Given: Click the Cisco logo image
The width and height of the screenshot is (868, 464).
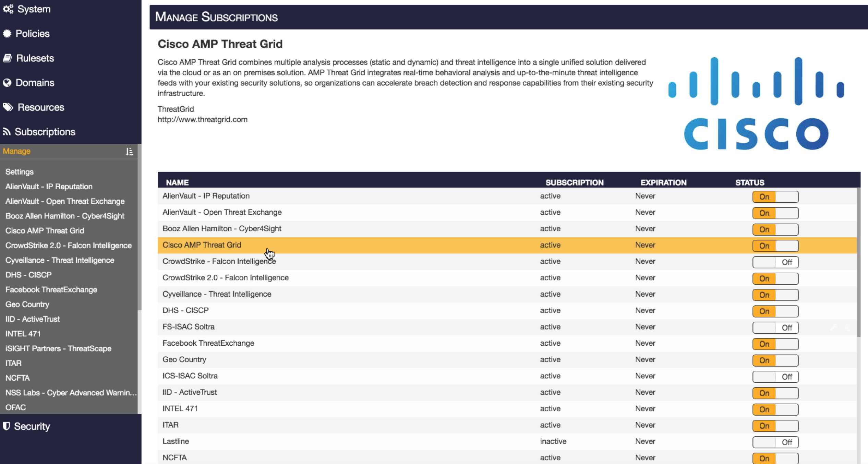Looking at the screenshot, I should click(756, 103).
